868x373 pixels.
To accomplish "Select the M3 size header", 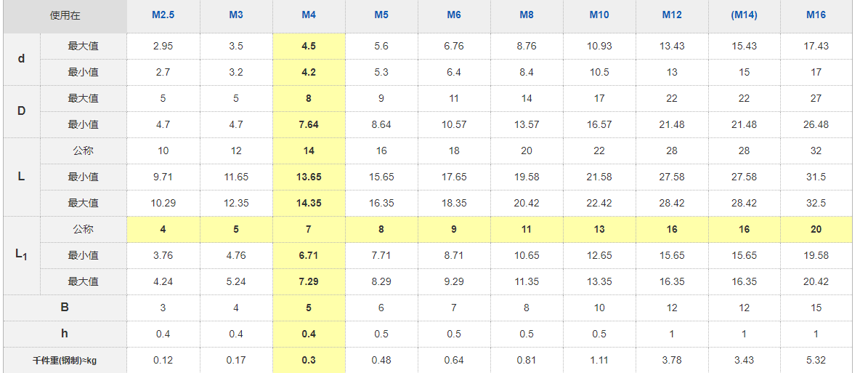I will pos(236,15).
